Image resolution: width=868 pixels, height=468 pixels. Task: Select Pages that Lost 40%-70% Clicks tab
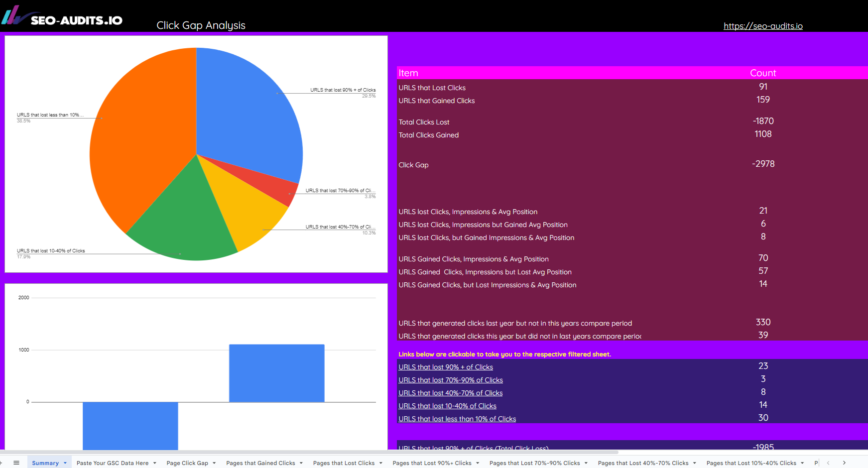pos(642,463)
